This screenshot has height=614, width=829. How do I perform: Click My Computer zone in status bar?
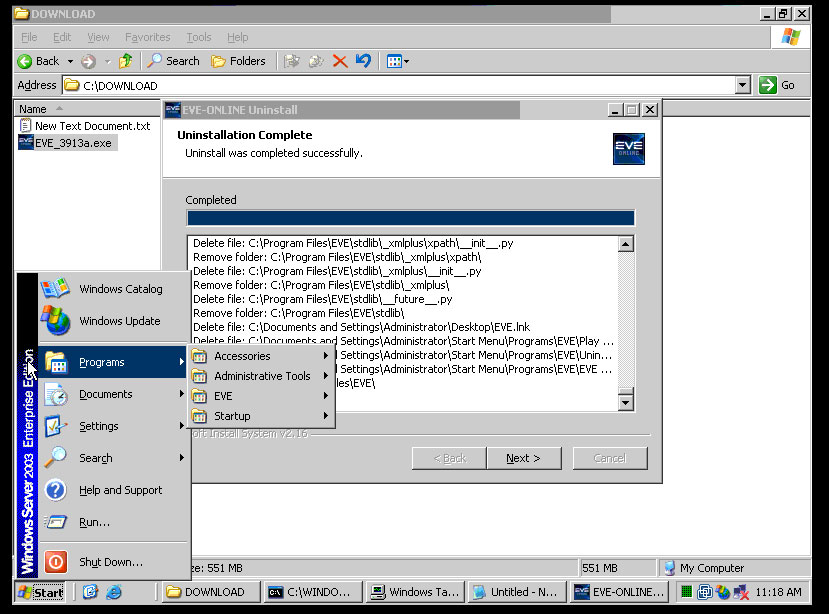click(734, 568)
